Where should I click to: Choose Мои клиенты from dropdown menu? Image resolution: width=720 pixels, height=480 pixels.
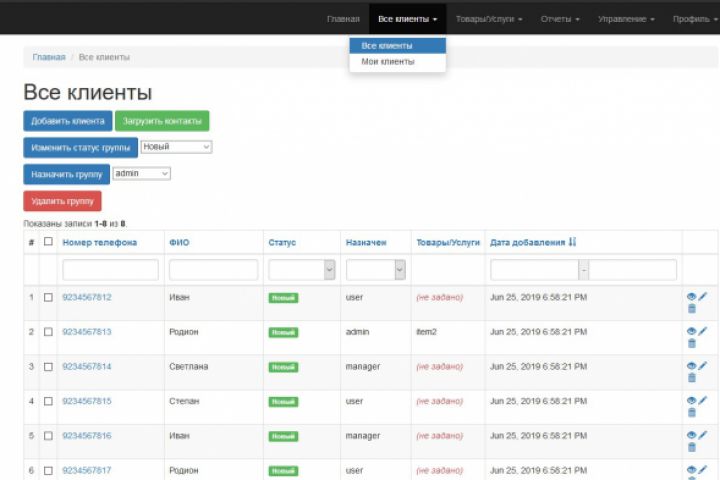point(397,62)
